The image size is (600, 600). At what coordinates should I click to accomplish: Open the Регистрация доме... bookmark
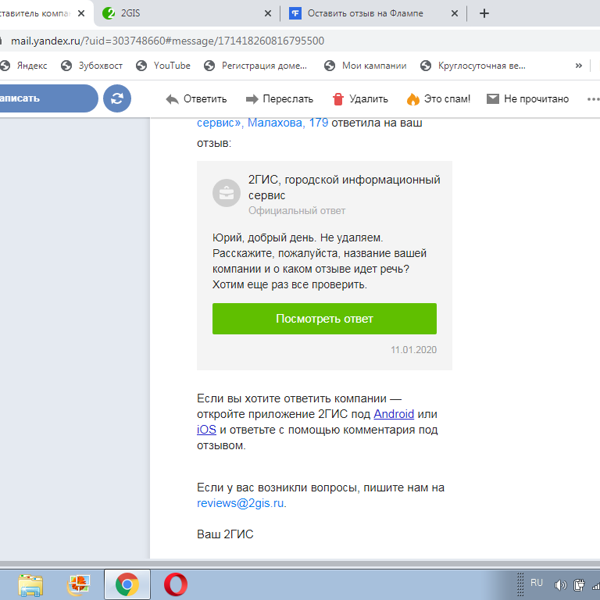(255, 65)
